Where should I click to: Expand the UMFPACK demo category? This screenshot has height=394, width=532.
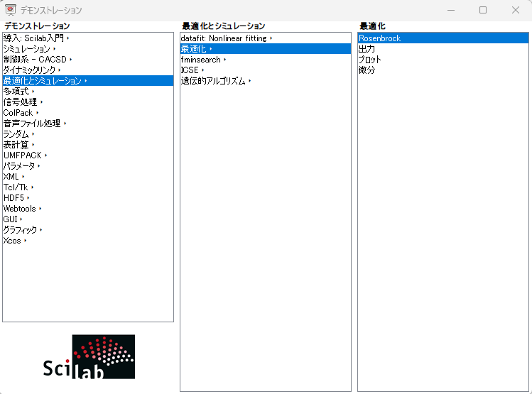pos(23,155)
